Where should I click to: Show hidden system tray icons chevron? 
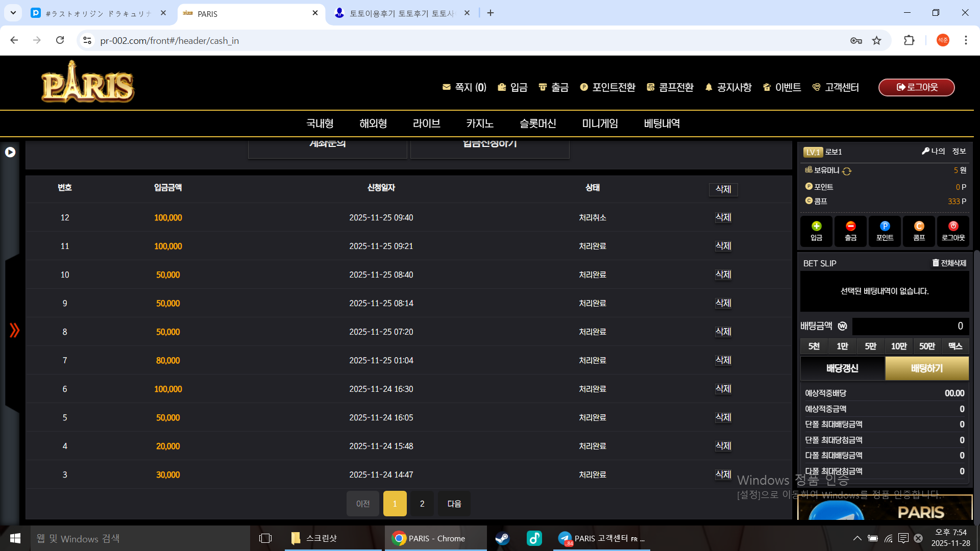click(x=857, y=538)
